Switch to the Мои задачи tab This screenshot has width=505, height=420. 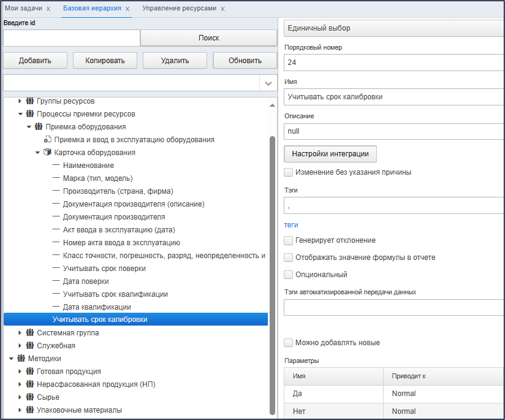23,9
